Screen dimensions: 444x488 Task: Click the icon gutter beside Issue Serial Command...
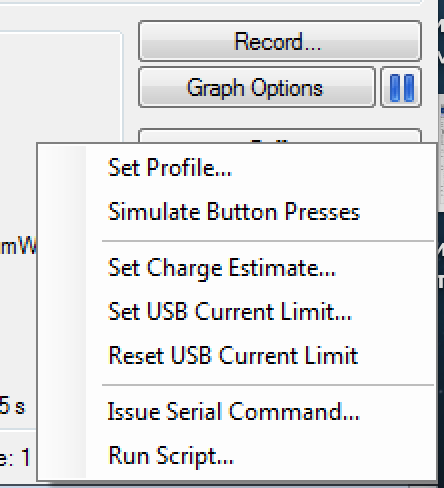pos(63,412)
